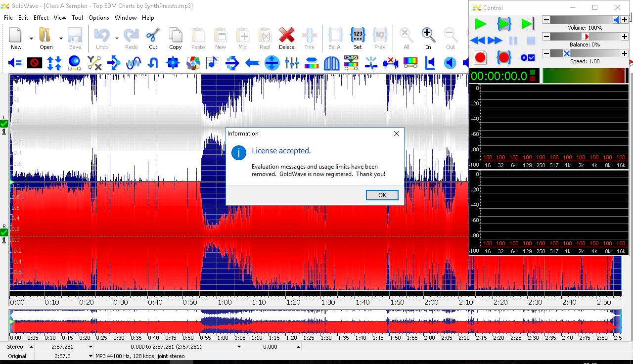
Task: Click the black Censor effect icon
Action: pos(35,63)
